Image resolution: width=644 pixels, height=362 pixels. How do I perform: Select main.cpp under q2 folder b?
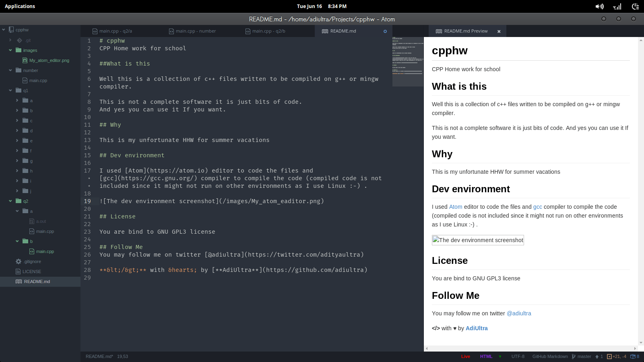pos(45,251)
